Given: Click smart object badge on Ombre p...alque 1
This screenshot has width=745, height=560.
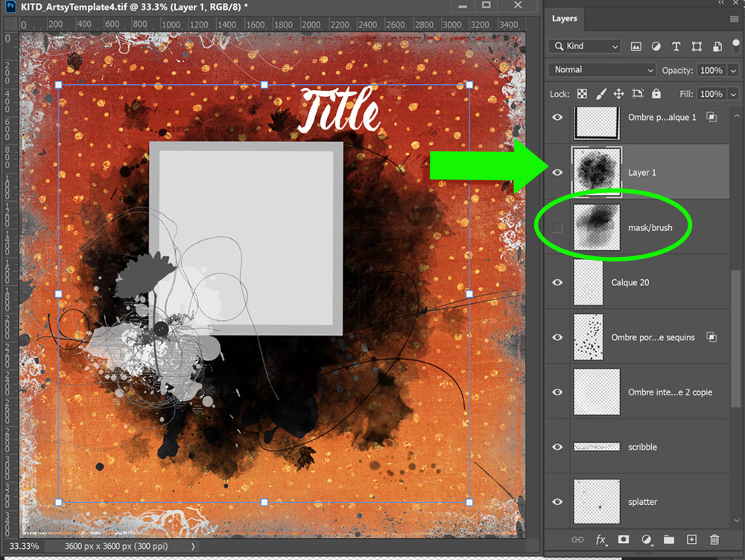Looking at the screenshot, I should 711,117.
